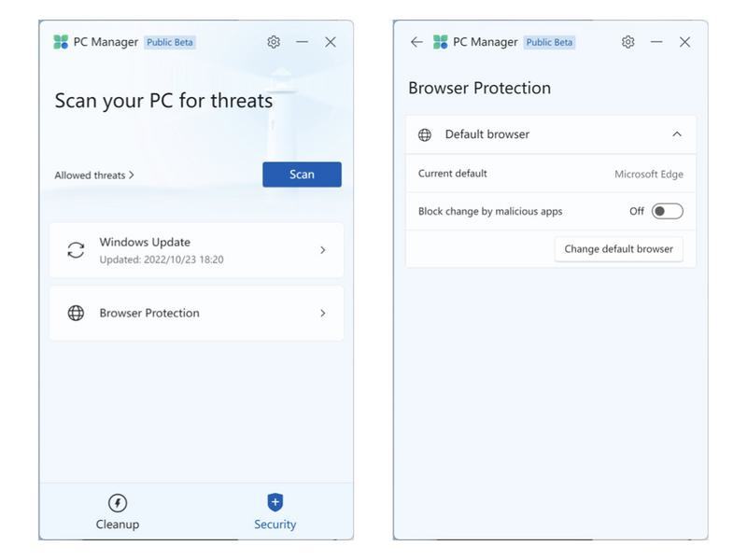
Task: Click the back arrow in Browser Protection window
Action: coord(416,42)
